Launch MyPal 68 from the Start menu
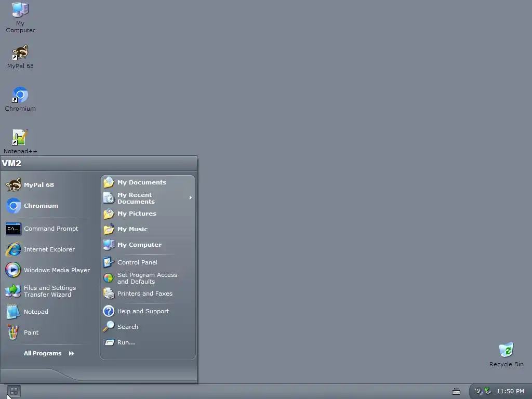 [47, 185]
